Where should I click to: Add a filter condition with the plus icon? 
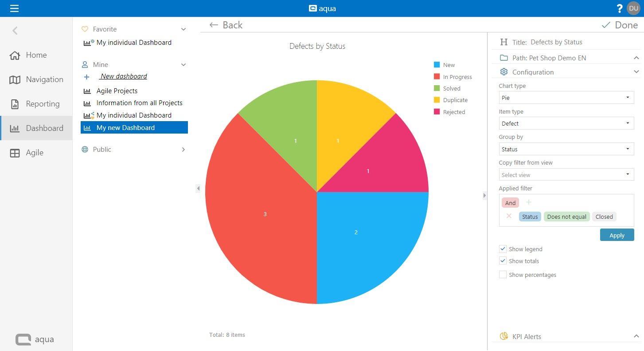tap(528, 202)
